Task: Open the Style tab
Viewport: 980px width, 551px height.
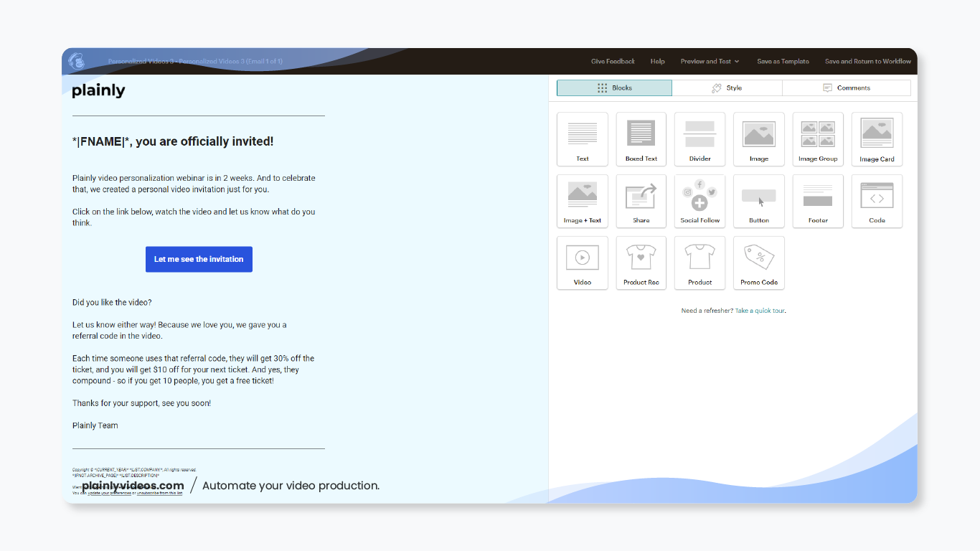Action: click(727, 88)
